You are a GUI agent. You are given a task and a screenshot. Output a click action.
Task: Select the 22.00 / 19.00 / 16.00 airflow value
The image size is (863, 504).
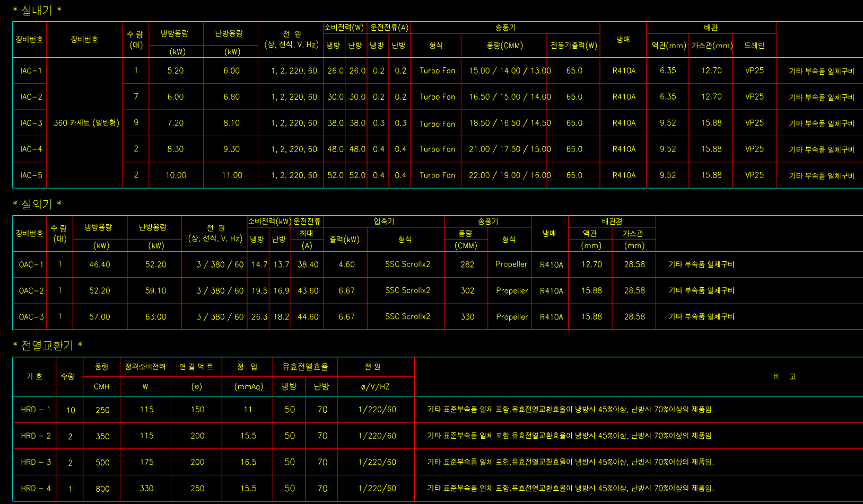(509, 175)
